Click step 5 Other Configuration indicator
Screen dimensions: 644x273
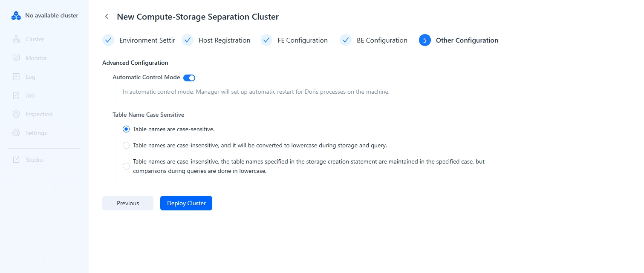pyautogui.click(x=425, y=40)
